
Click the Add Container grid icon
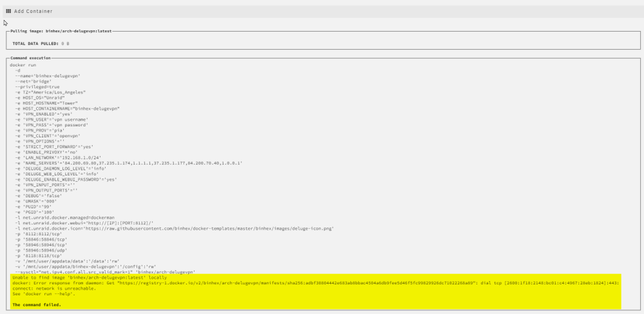(8, 11)
